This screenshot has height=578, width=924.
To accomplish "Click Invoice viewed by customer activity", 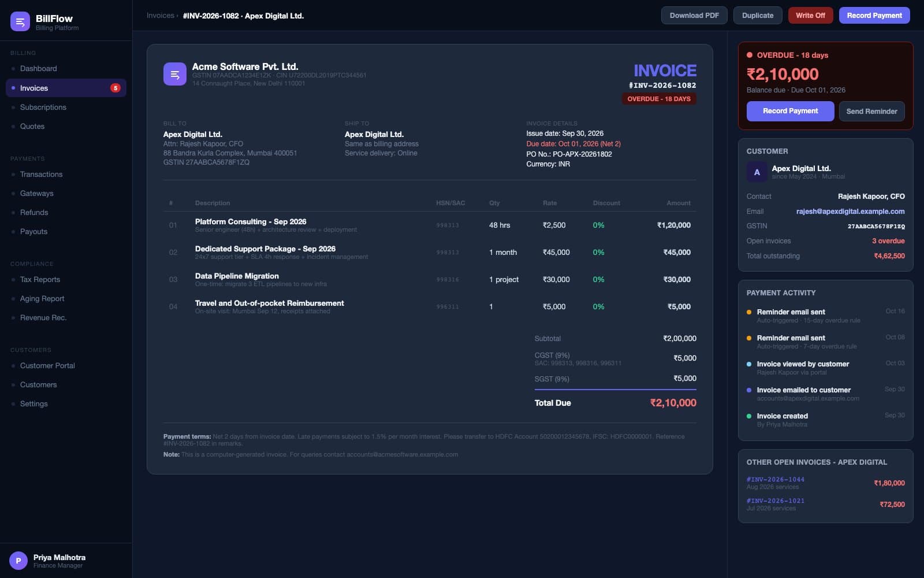I will [825, 368].
